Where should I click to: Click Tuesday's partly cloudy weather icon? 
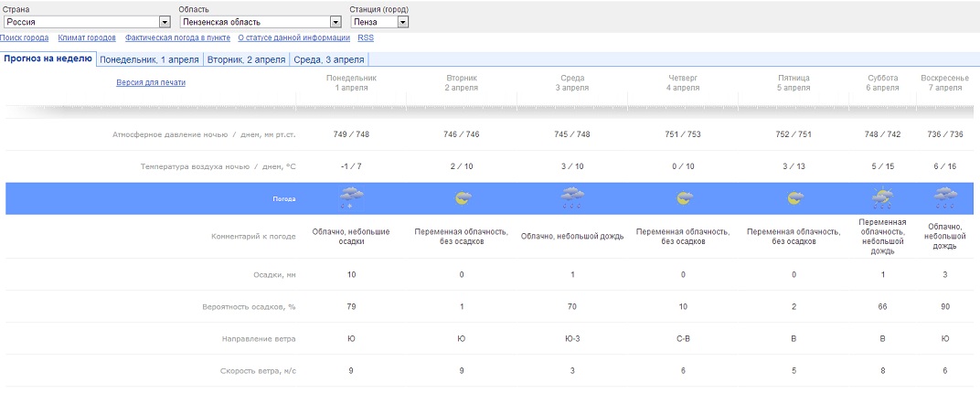coord(463,198)
